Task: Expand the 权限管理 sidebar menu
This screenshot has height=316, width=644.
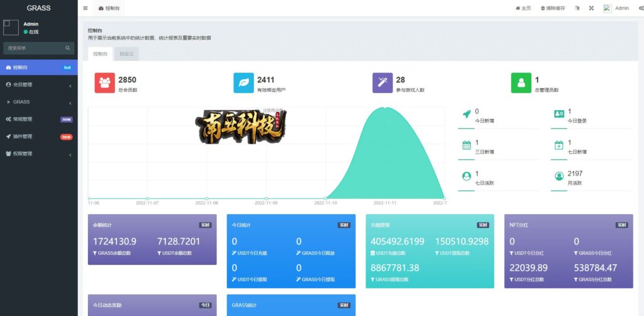Action: coord(38,154)
